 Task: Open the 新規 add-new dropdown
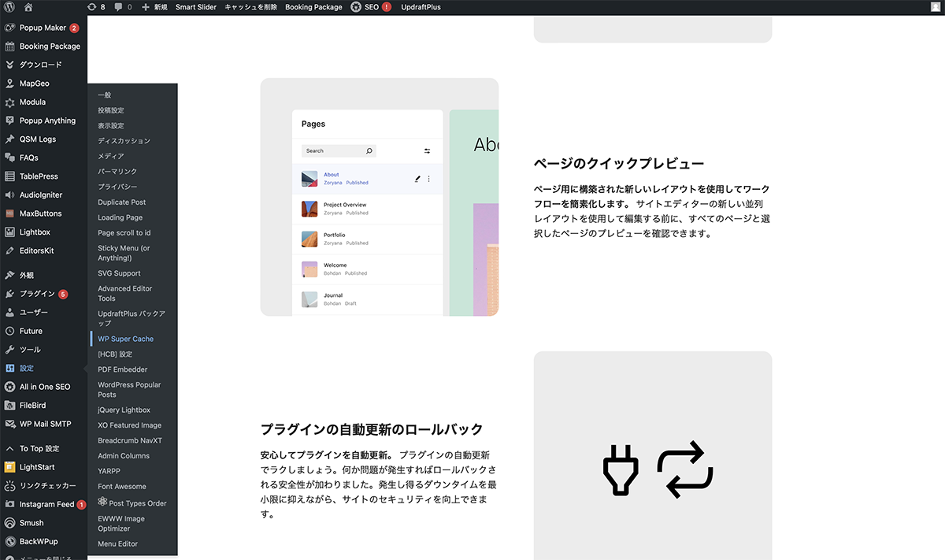[154, 7]
